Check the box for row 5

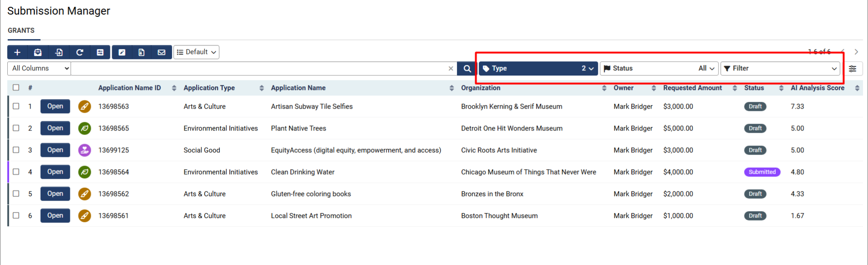pyautogui.click(x=16, y=193)
